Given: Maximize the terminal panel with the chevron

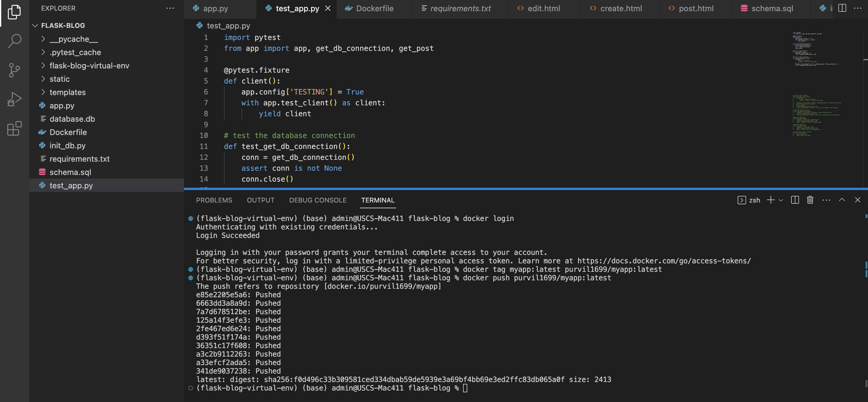Looking at the screenshot, I should click(841, 200).
